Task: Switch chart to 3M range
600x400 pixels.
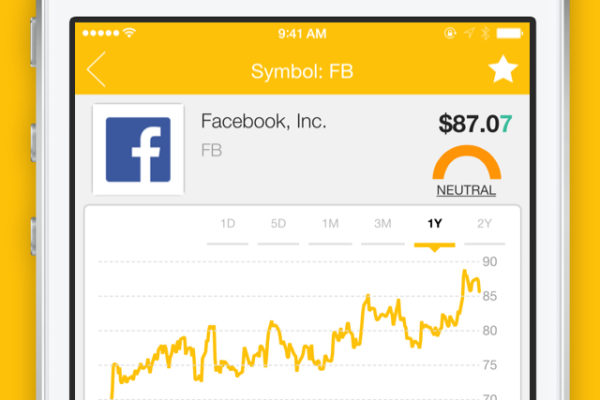Action: tap(383, 224)
